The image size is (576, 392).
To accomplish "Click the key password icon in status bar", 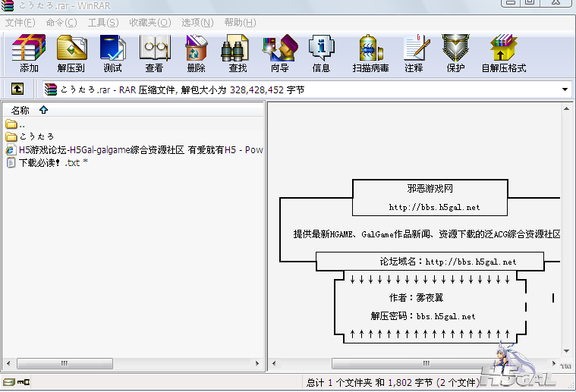I will pos(24,382).
